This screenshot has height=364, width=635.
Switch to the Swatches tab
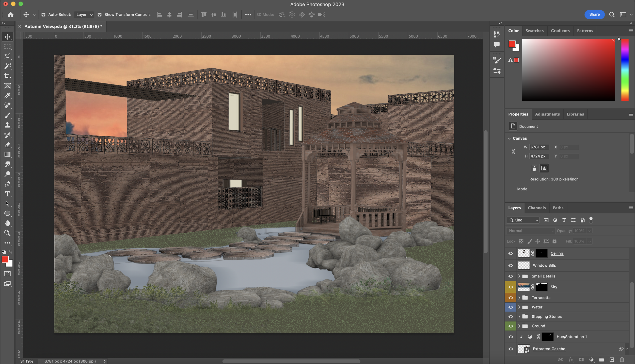pos(534,31)
